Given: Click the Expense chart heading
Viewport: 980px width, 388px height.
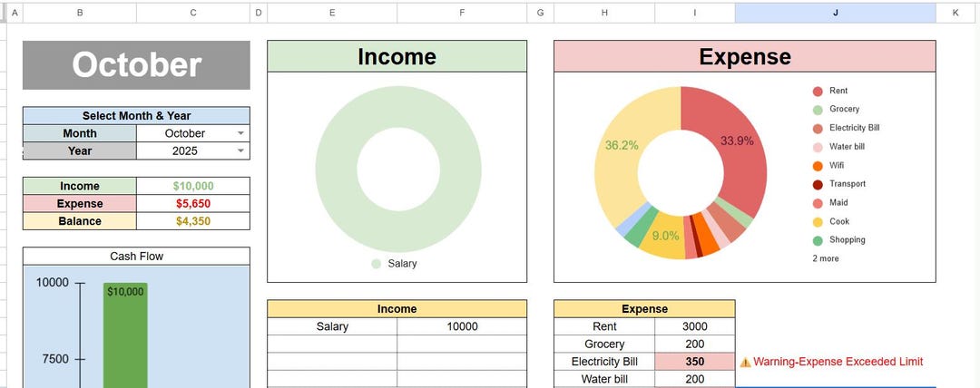Looking at the screenshot, I should tap(744, 56).
